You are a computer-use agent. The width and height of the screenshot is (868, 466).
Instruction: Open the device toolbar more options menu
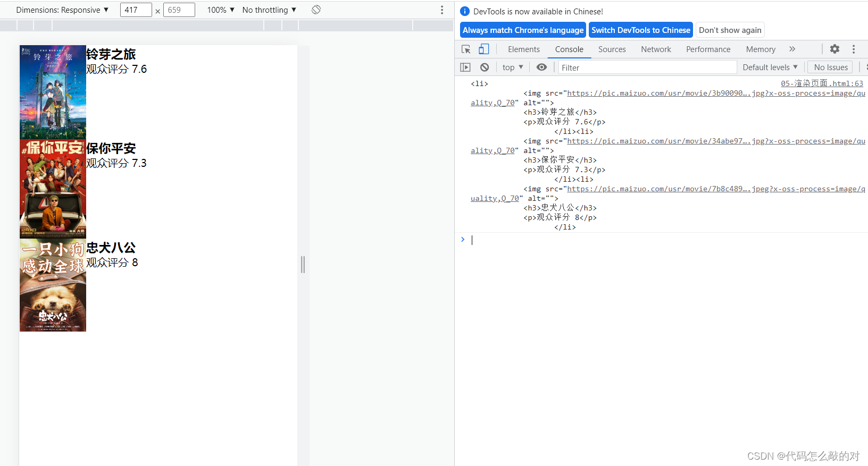pos(441,10)
